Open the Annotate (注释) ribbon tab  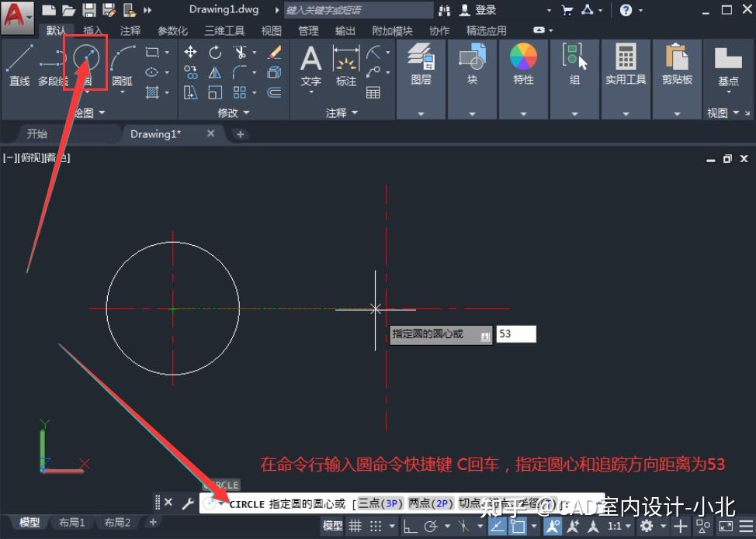pyautogui.click(x=130, y=31)
